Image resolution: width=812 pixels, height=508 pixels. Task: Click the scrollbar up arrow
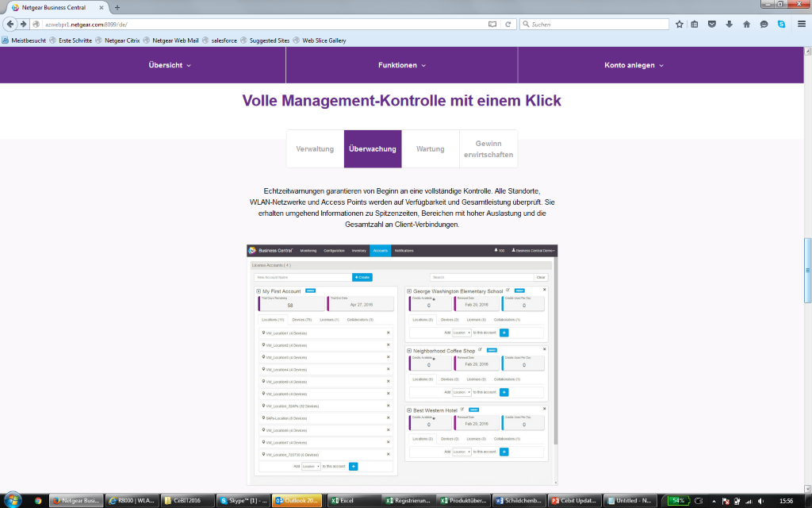(807, 51)
